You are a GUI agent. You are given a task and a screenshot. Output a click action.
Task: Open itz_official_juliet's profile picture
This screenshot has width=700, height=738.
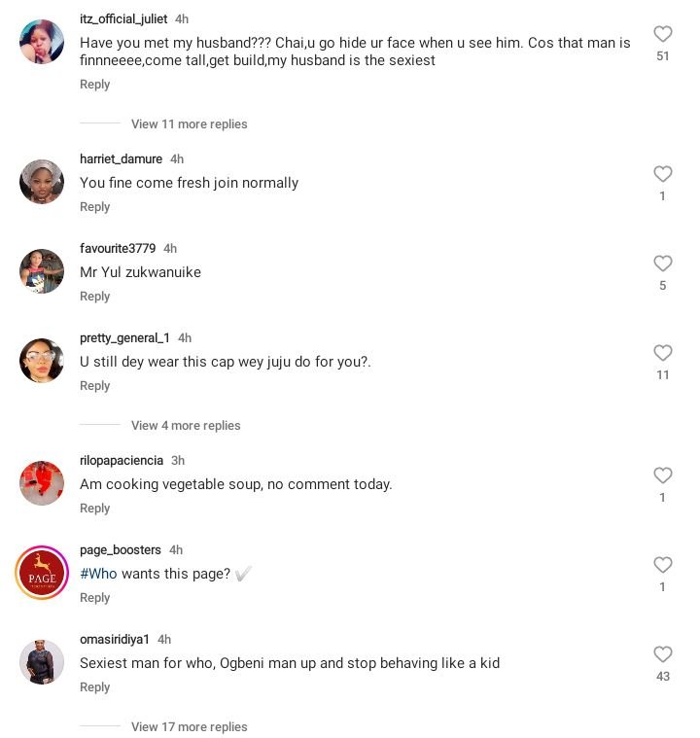[x=42, y=42]
